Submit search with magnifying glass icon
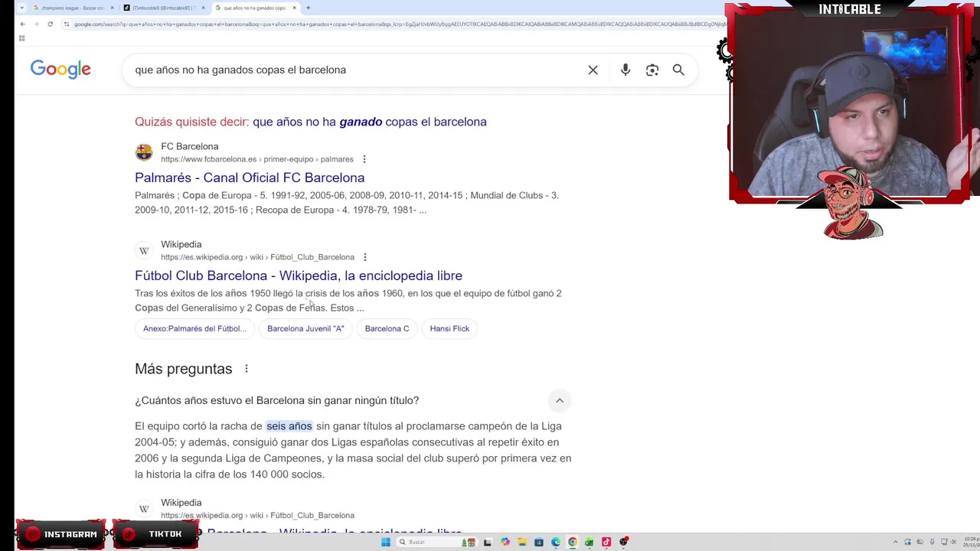This screenshot has width=980, height=551. tap(678, 70)
